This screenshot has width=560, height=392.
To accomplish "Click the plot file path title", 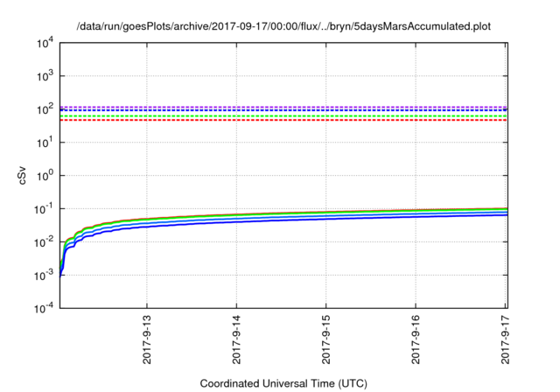I will tap(283, 26).
